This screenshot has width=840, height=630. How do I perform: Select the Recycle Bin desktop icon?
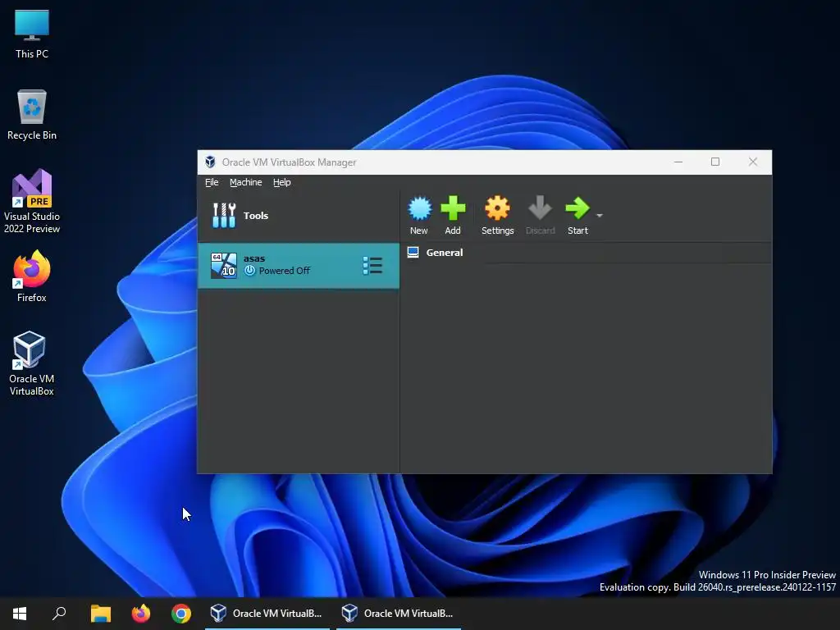[32, 115]
